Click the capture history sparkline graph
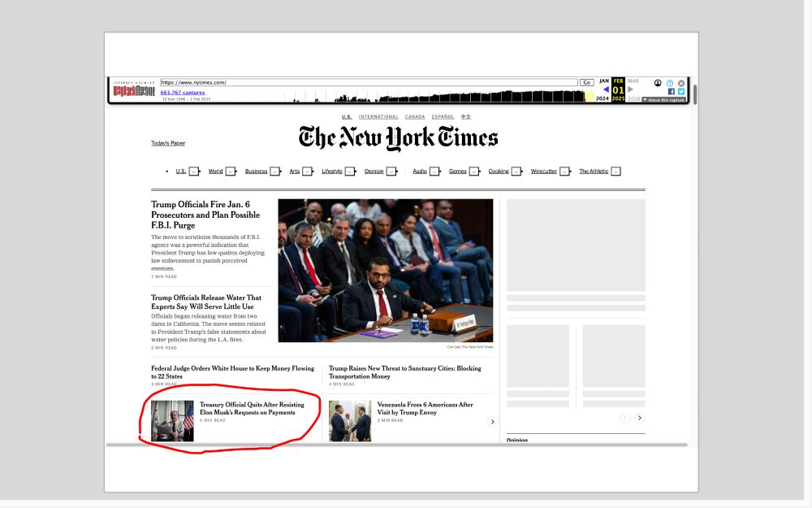This screenshot has height=508, width=812. tap(439, 96)
